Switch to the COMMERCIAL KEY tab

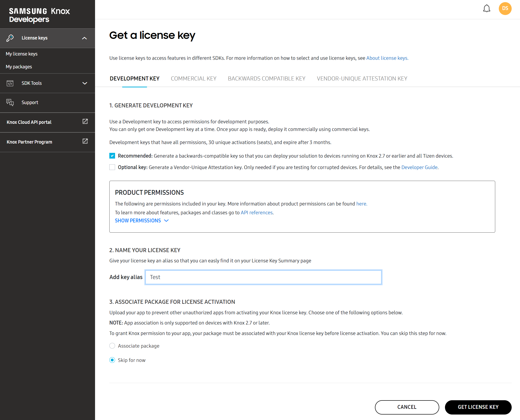coord(193,78)
